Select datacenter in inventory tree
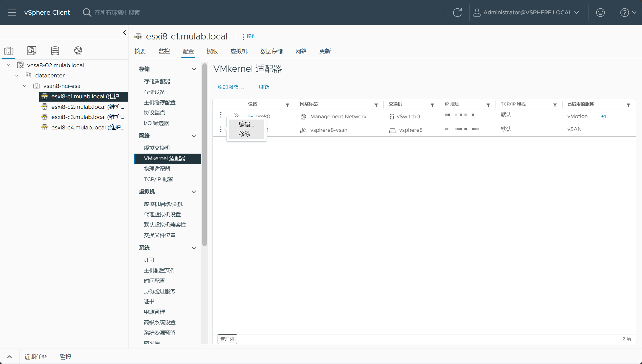The width and height of the screenshot is (642, 364). click(x=50, y=76)
